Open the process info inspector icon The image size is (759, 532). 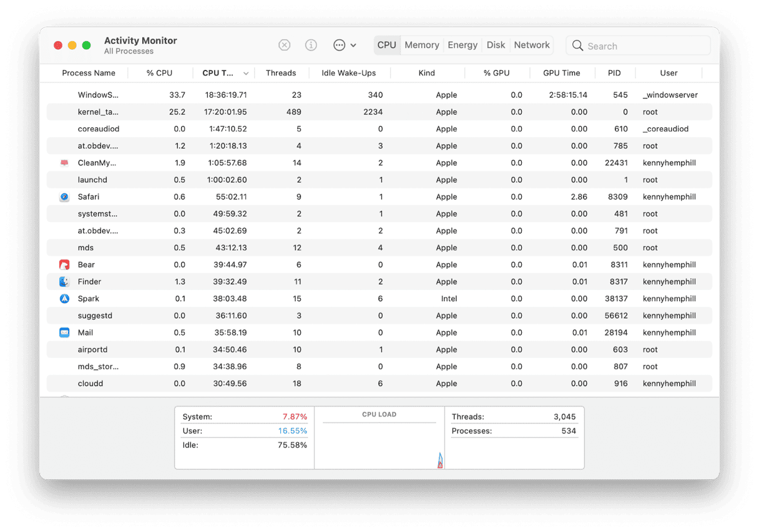tap(311, 45)
